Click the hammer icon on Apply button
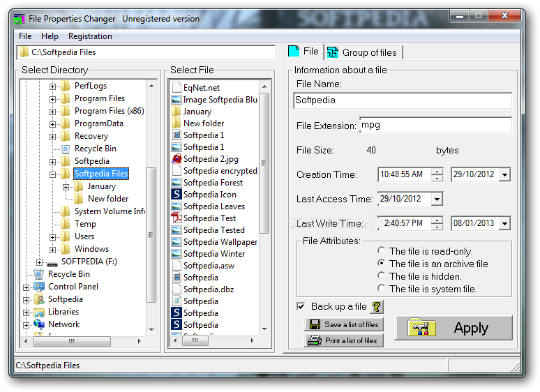Screen dimensions: 540x392 click(422, 328)
